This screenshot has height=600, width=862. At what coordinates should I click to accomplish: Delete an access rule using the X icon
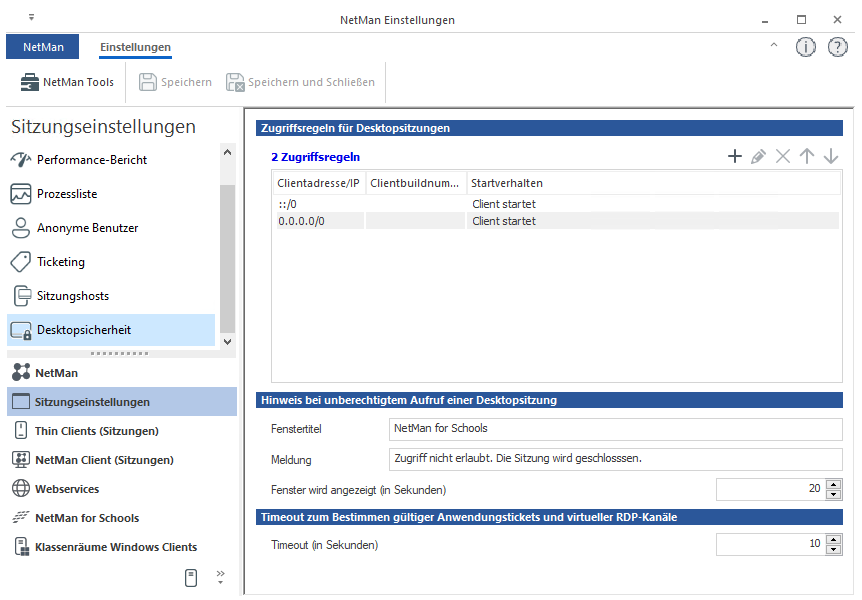point(784,156)
